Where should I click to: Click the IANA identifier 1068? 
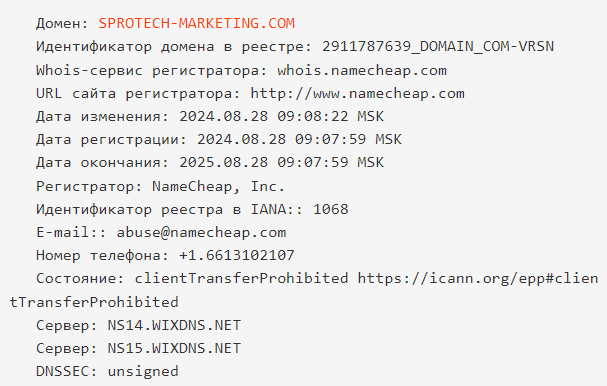click(331, 209)
